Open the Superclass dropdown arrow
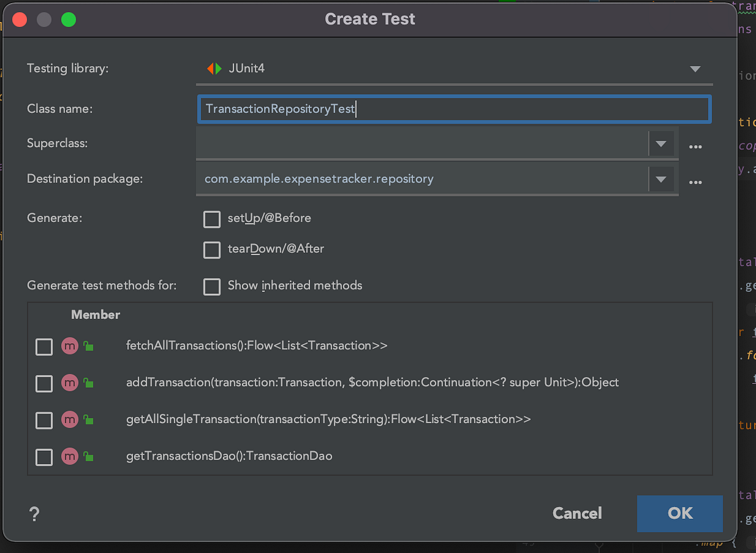Viewport: 756px width, 553px height. tap(661, 145)
